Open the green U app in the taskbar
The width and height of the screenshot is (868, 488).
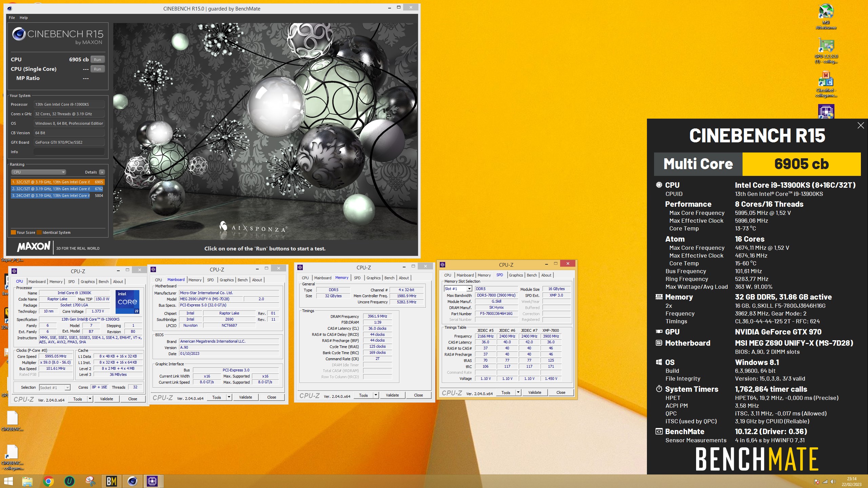[69, 481]
